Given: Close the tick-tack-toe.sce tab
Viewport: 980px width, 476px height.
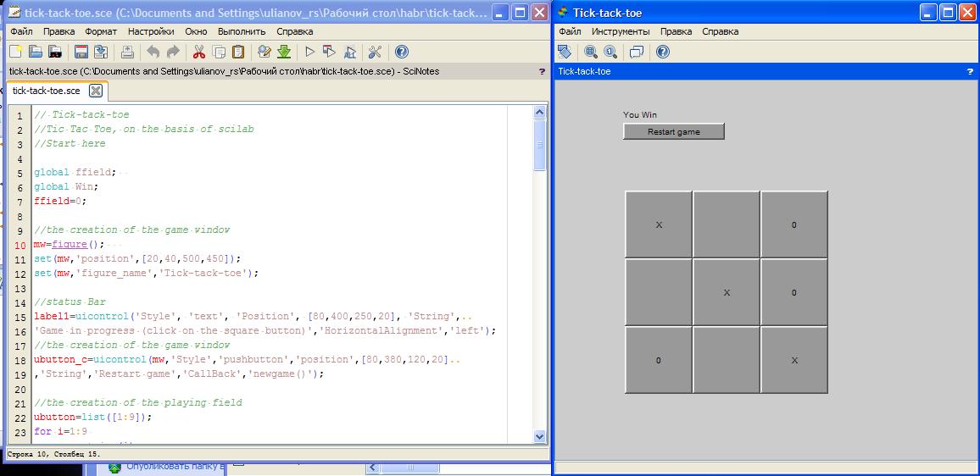Looking at the screenshot, I should [x=95, y=91].
